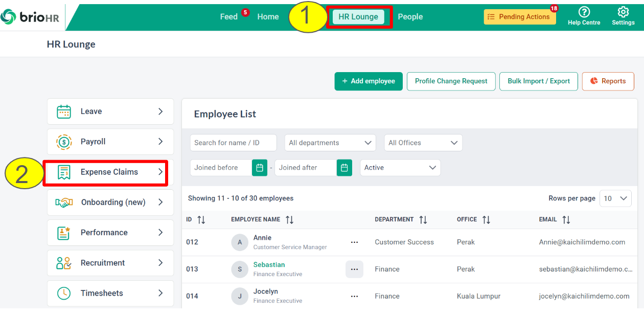The height and width of the screenshot is (315, 644).
Task: Open the Joined before calendar picker
Action: [x=260, y=168]
